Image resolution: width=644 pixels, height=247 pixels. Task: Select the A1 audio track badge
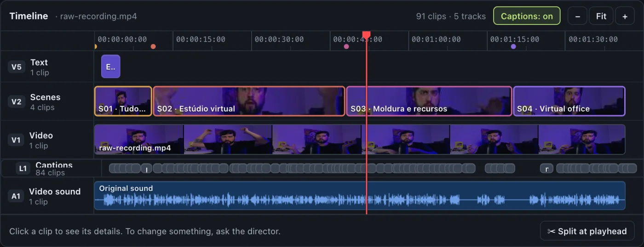(16, 196)
